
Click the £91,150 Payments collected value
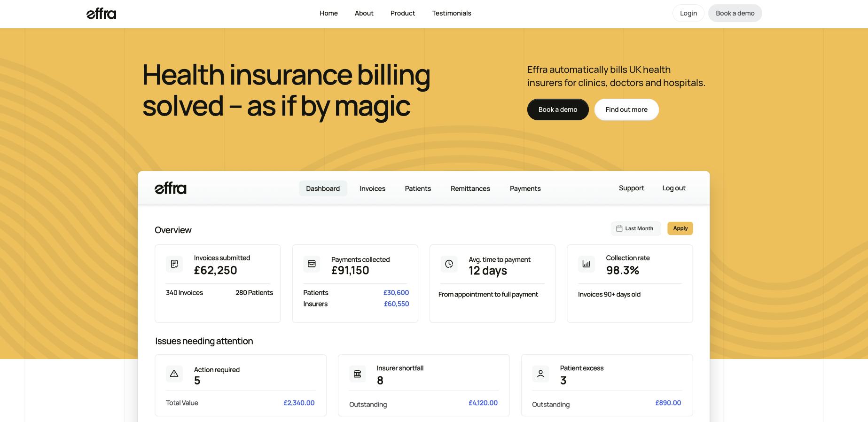coord(350,270)
